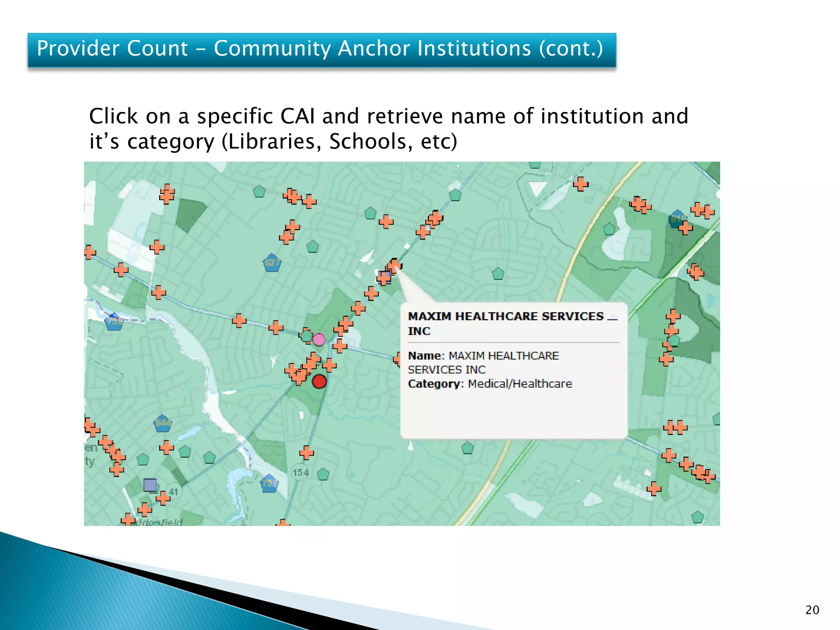Click the green pentagon directly below the popup
840x630 pixels.
[x=468, y=447]
